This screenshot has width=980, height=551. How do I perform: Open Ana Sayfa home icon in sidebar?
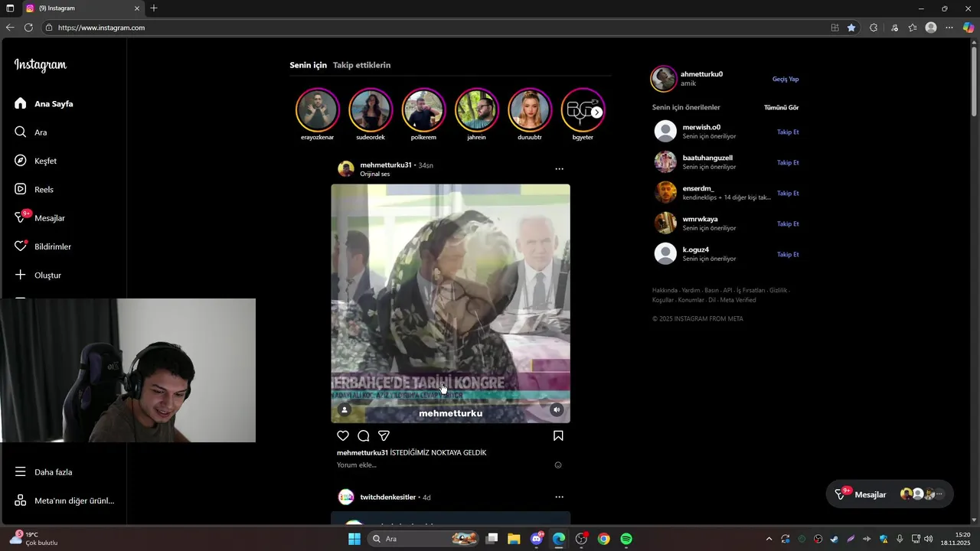pyautogui.click(x=21, y=103)
